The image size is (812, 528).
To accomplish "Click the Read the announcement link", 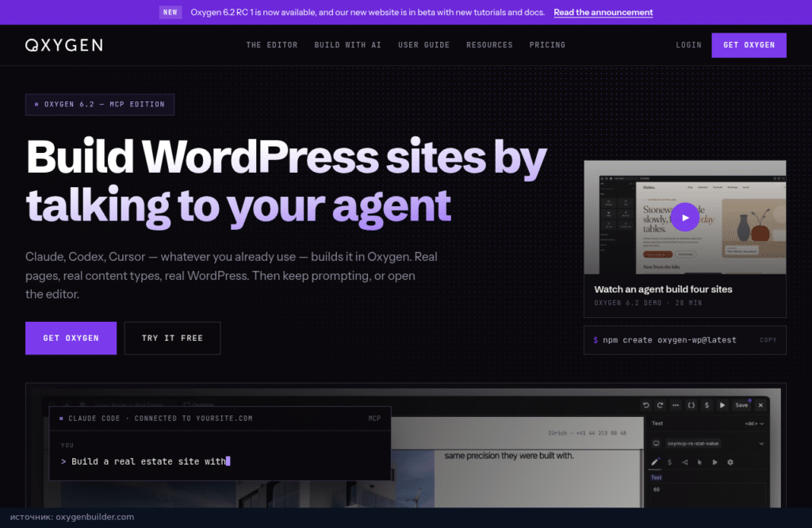I will coord(603,13).
